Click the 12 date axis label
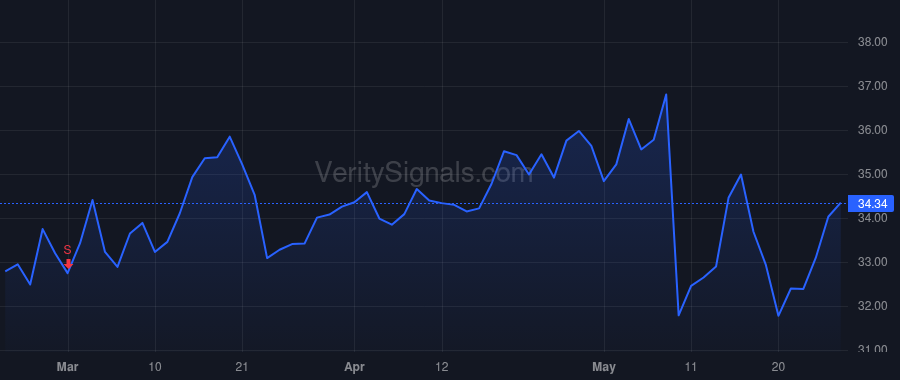The width and height of the screenshot is (900, 380). tap(441, 367)
